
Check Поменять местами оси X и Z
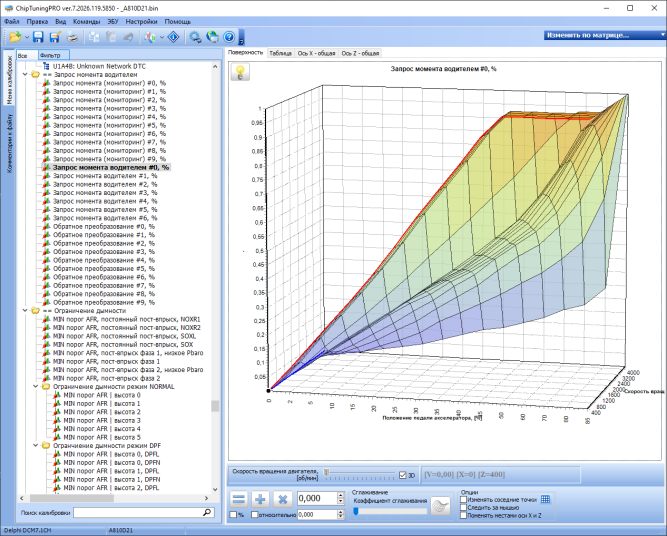464,516
